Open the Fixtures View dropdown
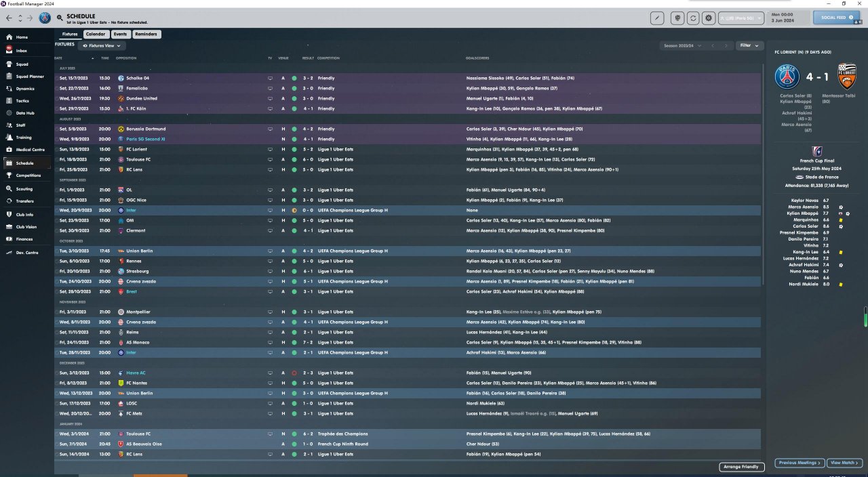 coord(102,45)
